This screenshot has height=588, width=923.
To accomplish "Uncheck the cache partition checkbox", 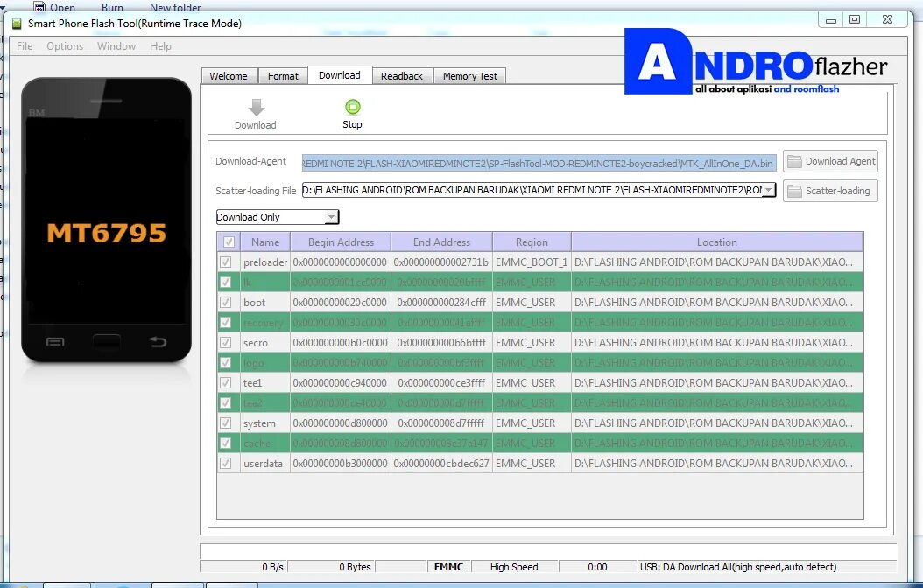I will (x=225, y=443).
